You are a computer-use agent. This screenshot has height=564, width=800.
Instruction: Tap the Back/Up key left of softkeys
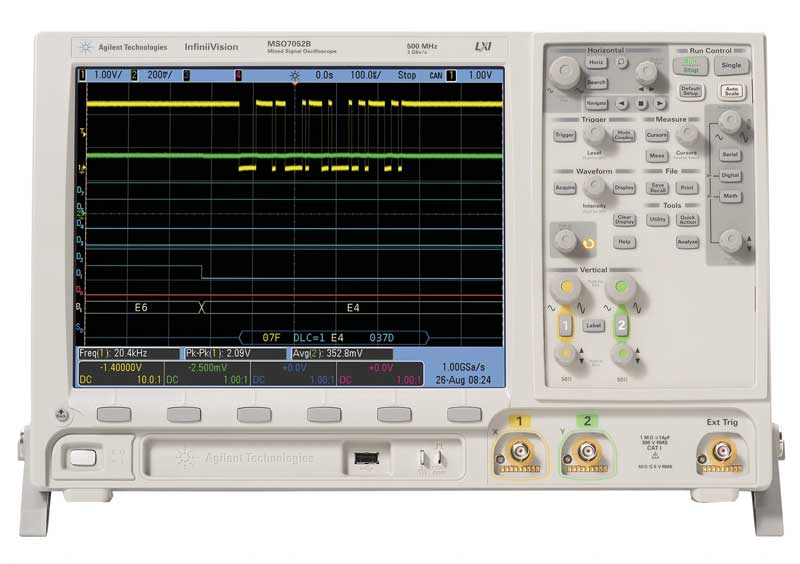61,414
